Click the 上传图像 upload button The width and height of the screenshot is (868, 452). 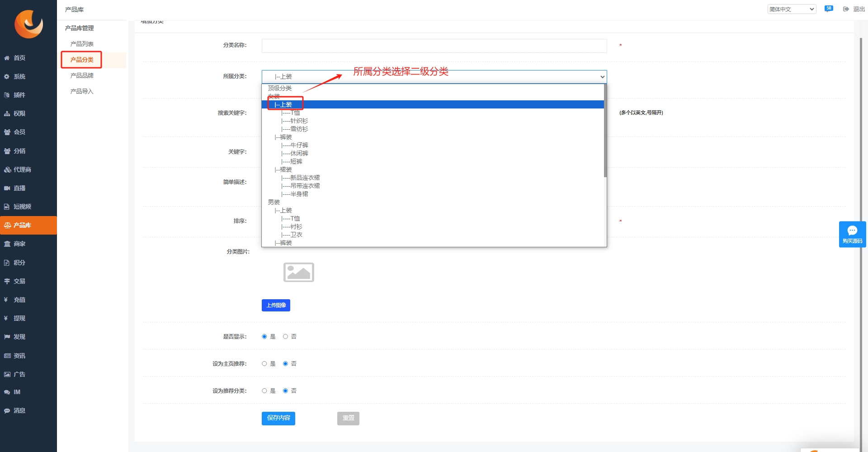(x=276, y=305)
